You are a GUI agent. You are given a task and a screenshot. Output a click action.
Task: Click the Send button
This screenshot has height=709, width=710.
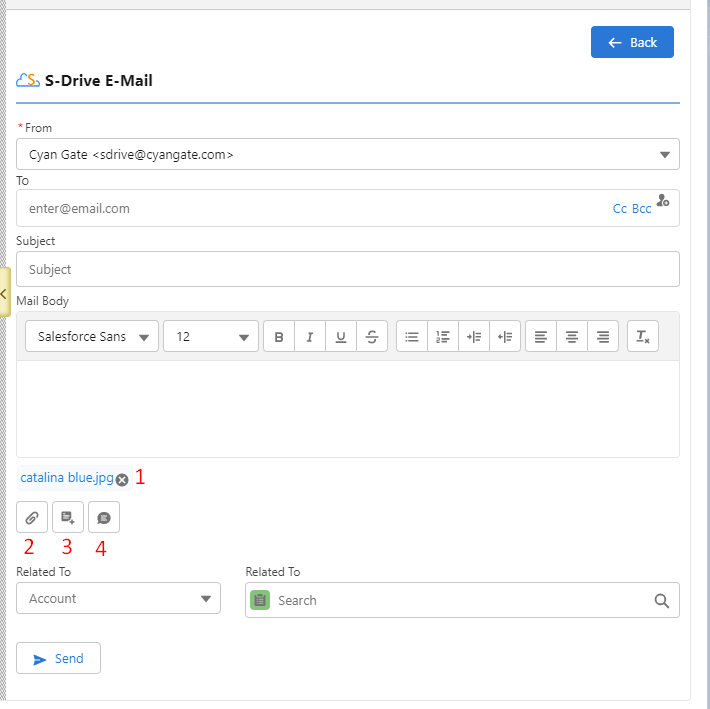[58, 659]
